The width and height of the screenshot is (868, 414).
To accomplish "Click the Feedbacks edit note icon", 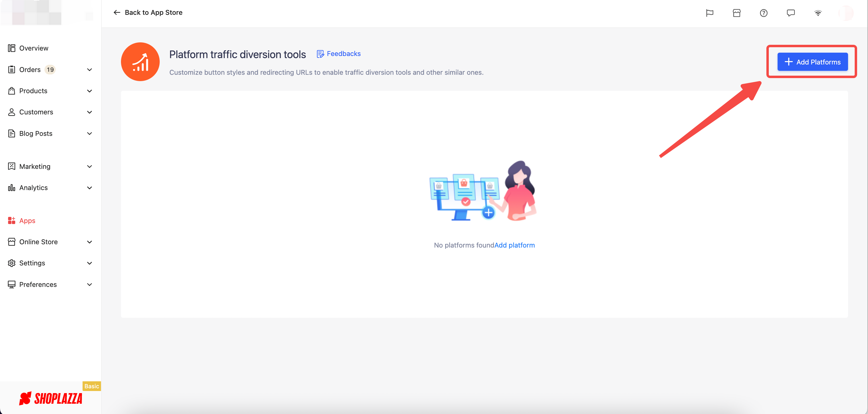I will tap(320, 54).
